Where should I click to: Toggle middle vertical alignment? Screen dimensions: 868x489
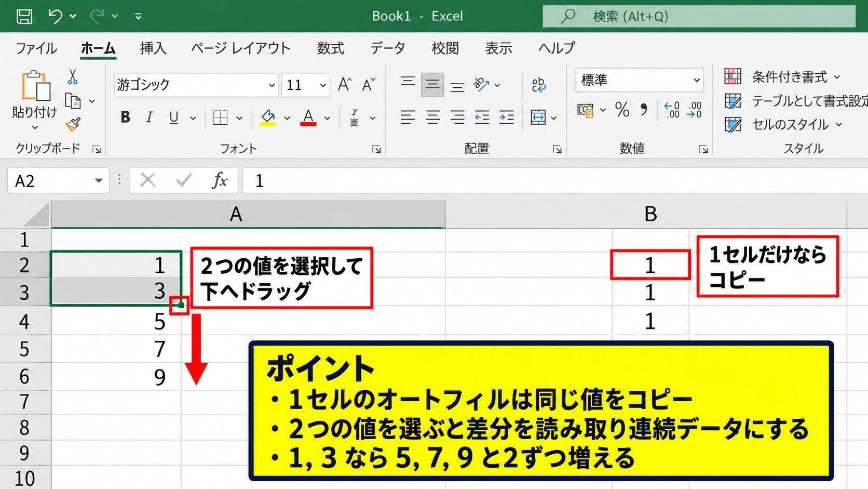[x=432, y=84]
